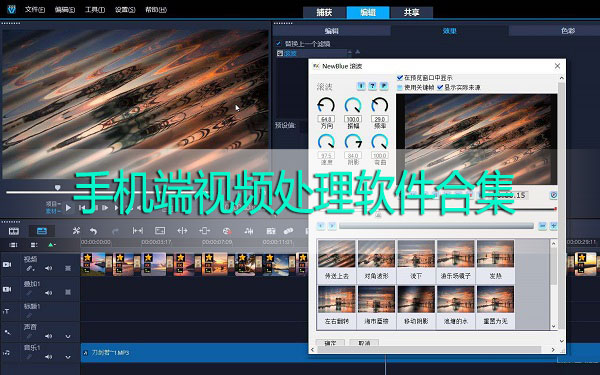Click the Play button under preview
This screenshot has width=600, height=375.
68,208
